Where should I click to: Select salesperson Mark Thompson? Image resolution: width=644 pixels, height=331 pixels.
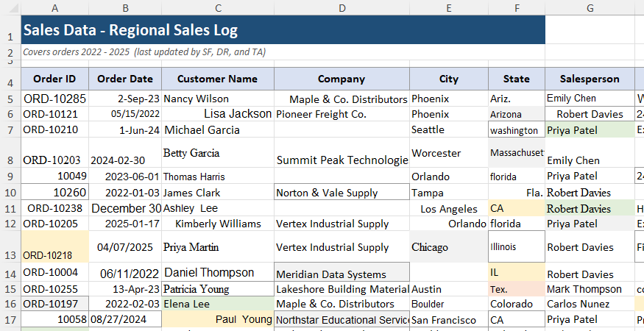coord(590,289)
